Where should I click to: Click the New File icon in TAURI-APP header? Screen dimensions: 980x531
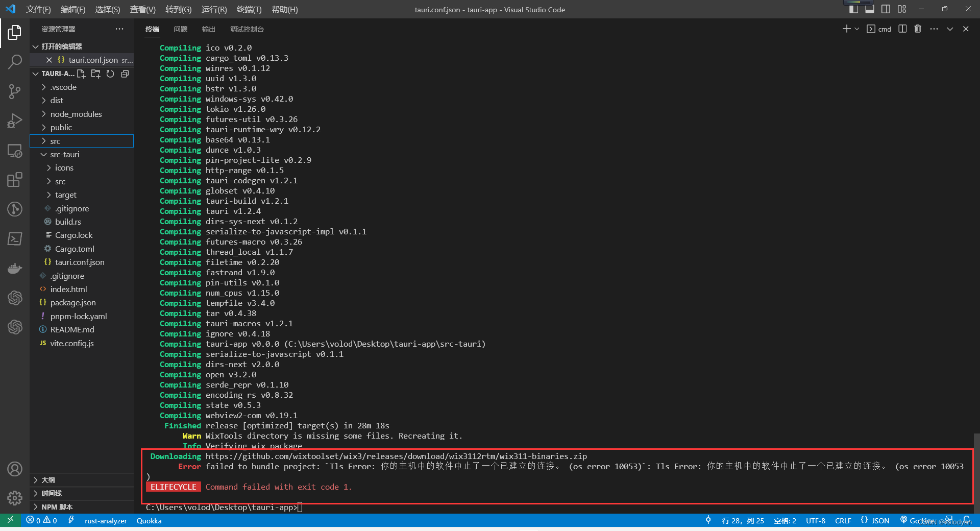[81, 74]
